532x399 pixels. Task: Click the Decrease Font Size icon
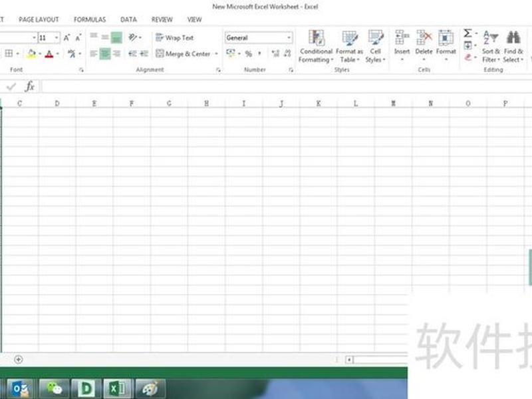point(78,38)
